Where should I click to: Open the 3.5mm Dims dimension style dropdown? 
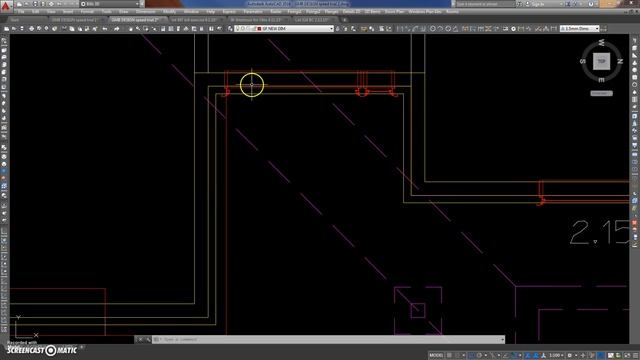point(597,29)
